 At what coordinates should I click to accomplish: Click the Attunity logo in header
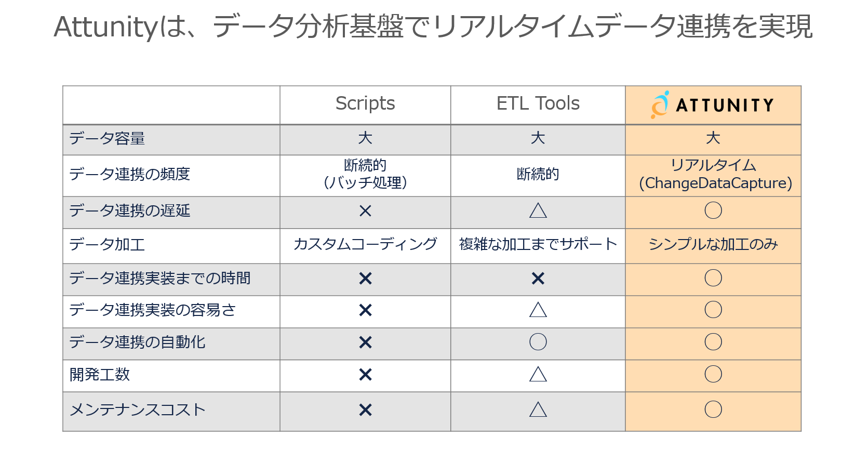pyautogui.click(x=713, y=105)
